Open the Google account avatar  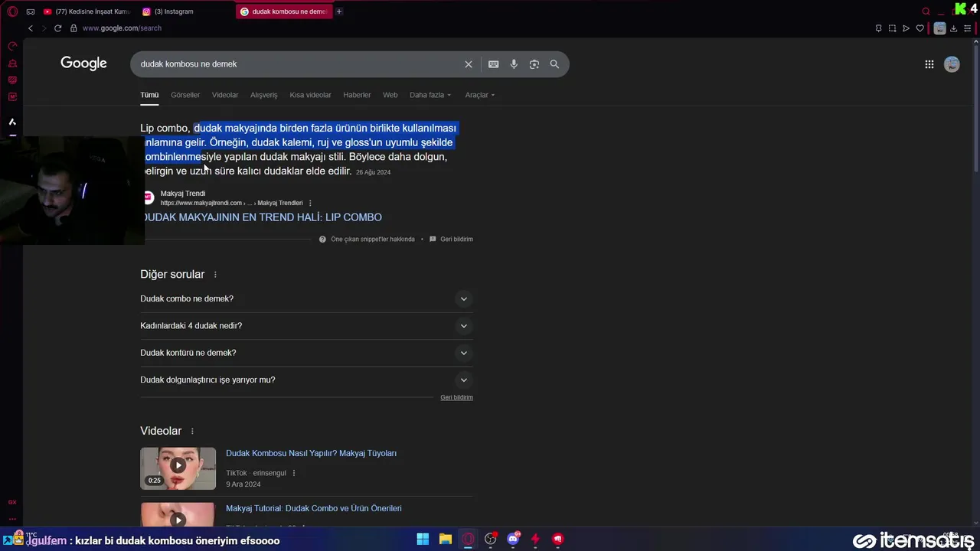pyautogui.click(x=952, y=64)
